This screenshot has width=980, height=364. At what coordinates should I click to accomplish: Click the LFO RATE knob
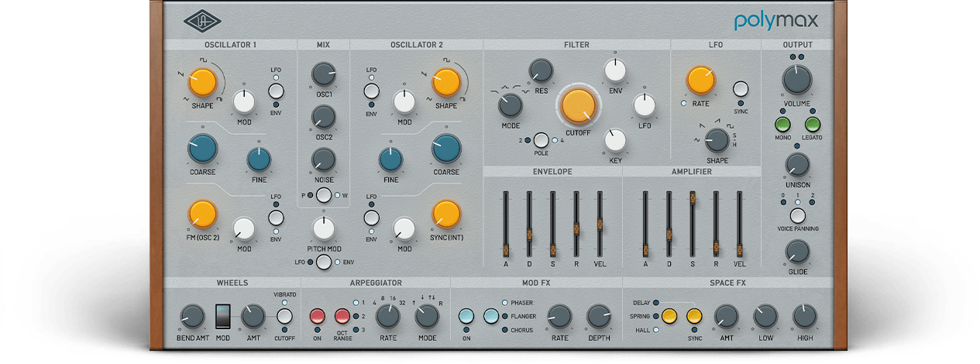tap(700, 81)
